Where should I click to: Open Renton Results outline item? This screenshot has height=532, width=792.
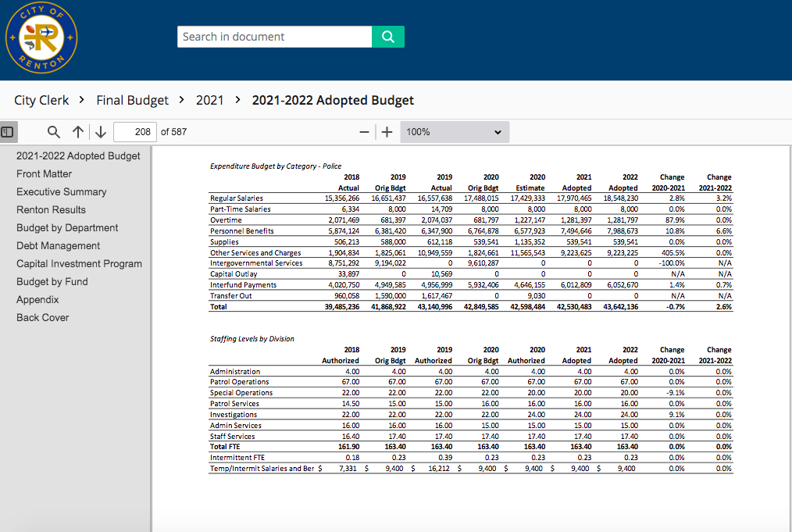[x=51, y=209]
